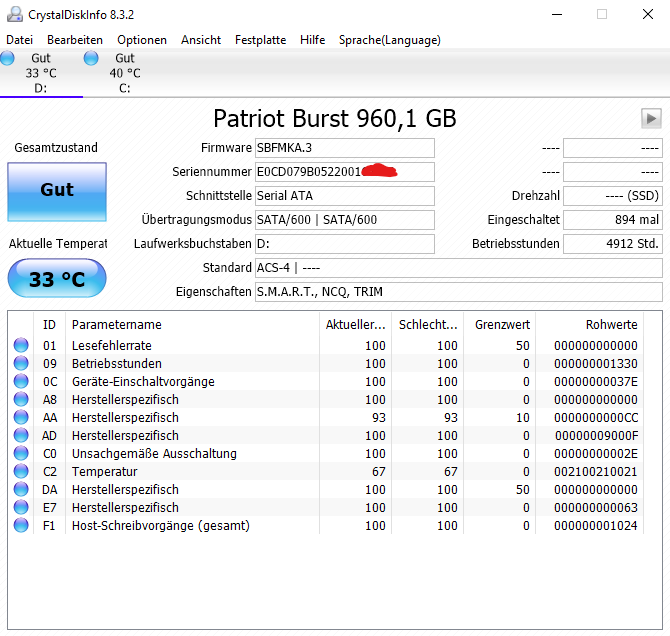Click the Seriennummer field

[345, 172]
